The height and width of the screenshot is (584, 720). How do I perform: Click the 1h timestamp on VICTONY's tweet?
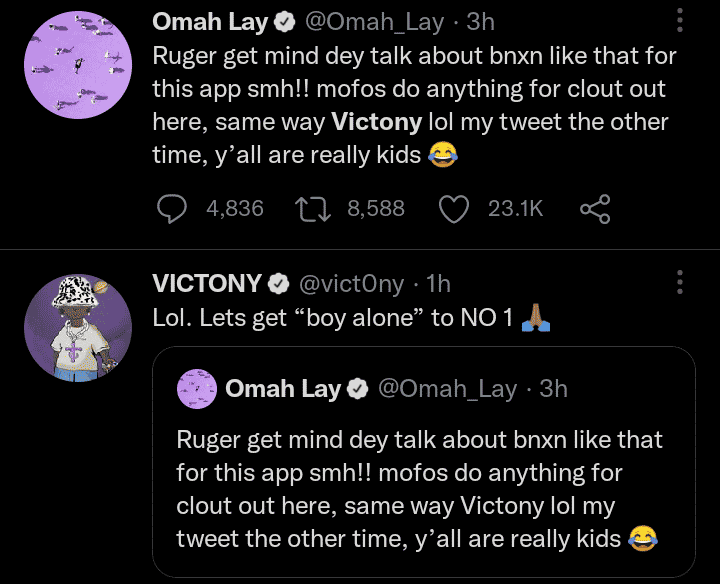pos(438,283)
